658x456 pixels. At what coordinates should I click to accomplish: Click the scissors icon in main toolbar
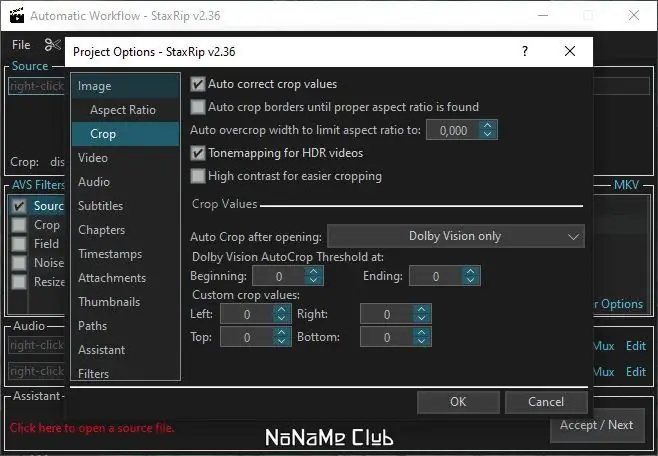click(53, 44)
